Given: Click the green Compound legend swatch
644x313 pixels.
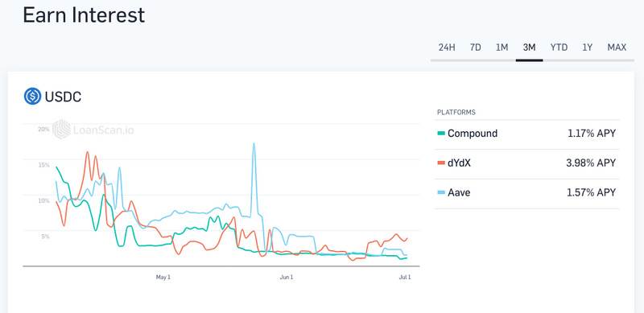Looking at the screenshot, I should [441, 134].
